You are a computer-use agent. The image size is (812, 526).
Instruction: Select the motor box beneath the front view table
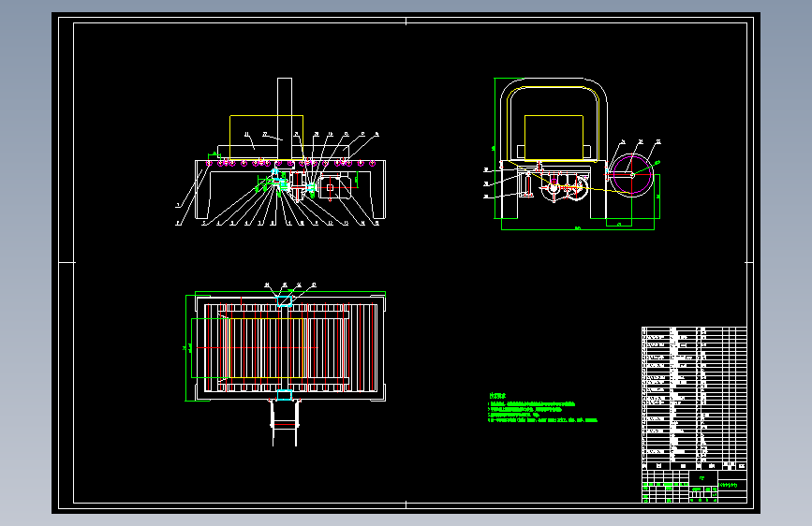point(335,187)
